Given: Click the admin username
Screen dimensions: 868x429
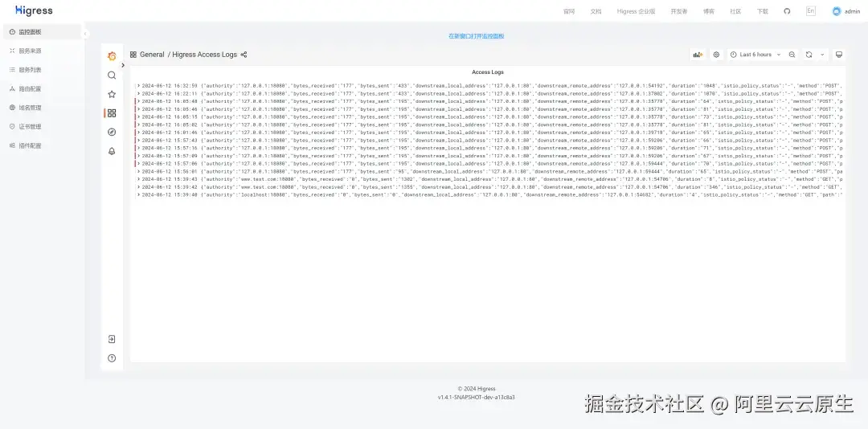Looking at the screenshot, I should (852, 11).
